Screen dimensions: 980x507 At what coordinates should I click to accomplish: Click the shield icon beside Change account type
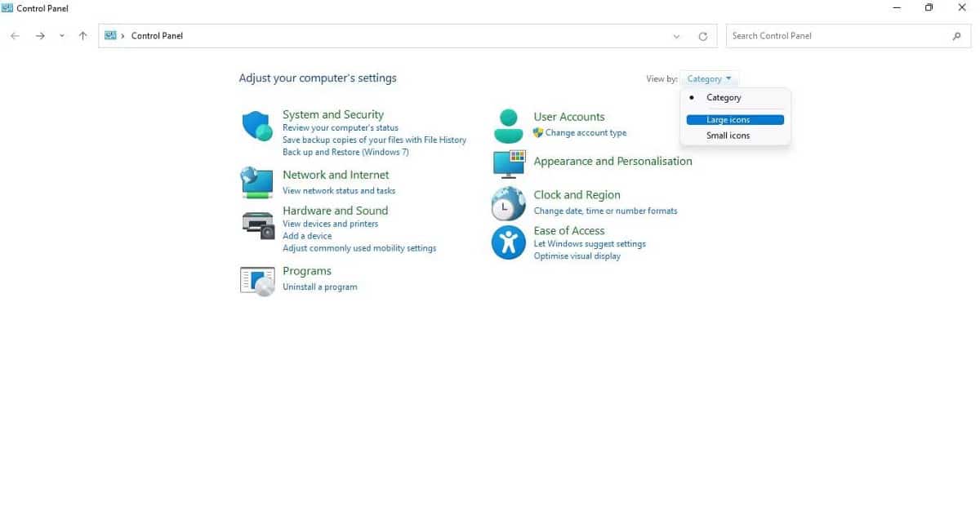[538, 132]
